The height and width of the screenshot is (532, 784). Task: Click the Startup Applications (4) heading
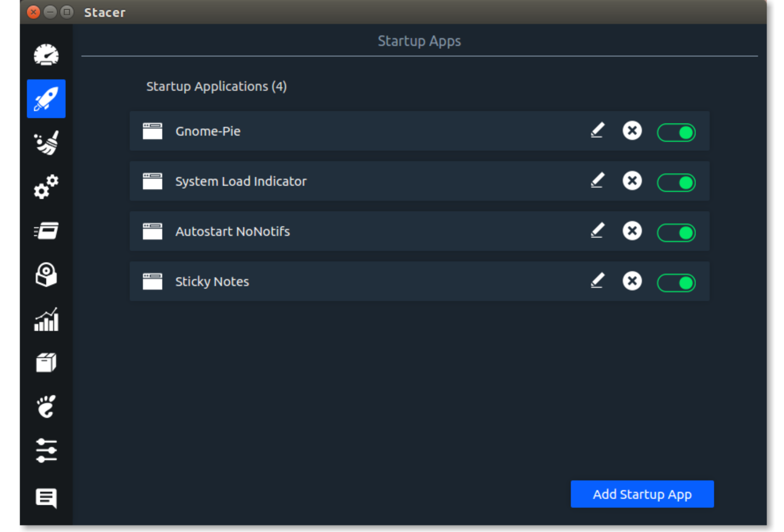(x=217, y=86)
